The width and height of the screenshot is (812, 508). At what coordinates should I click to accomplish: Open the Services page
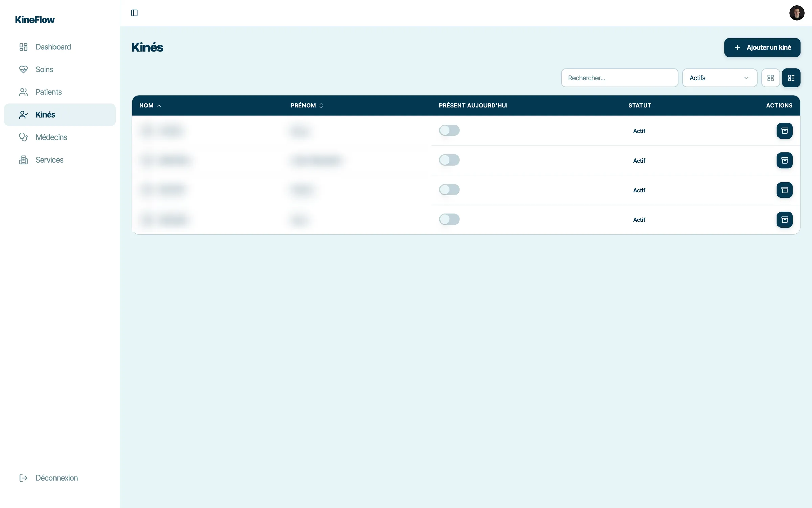[60, 160]
